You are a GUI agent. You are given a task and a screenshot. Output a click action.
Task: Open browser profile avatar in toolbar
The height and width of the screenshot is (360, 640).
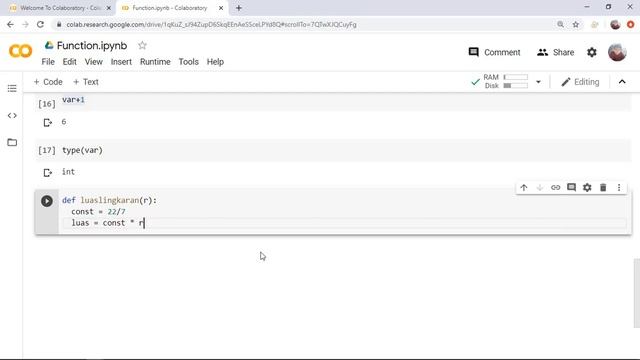(x=615, y=24)
